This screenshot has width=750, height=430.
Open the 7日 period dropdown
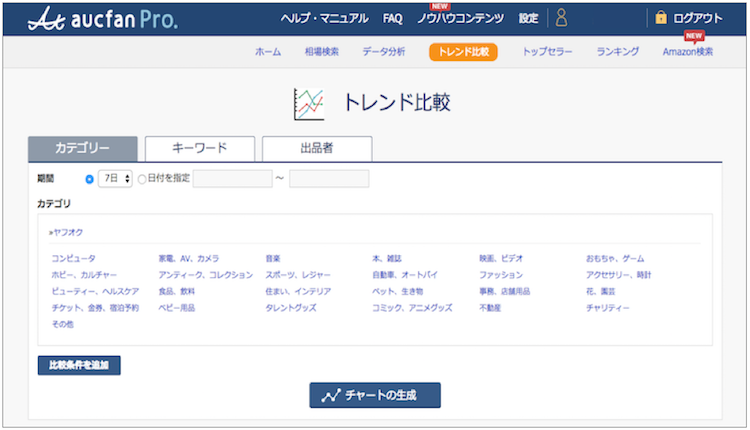(x=115, y=179)
